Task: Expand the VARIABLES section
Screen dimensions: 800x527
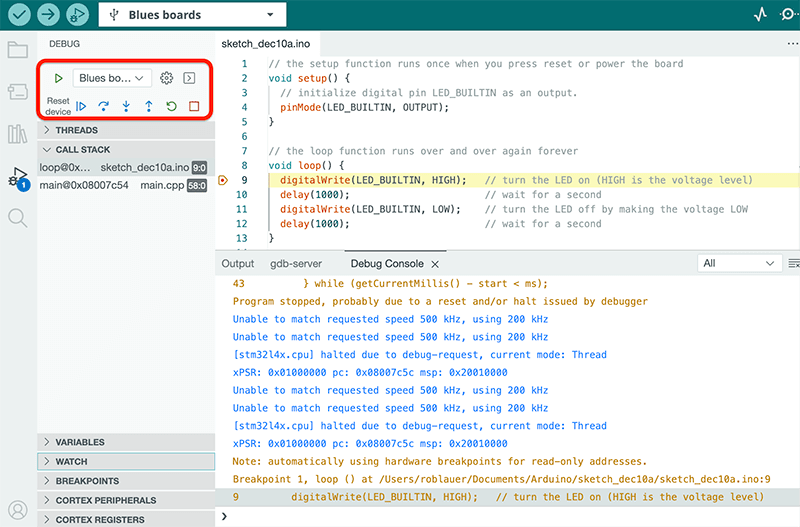Action: point(126,442)
